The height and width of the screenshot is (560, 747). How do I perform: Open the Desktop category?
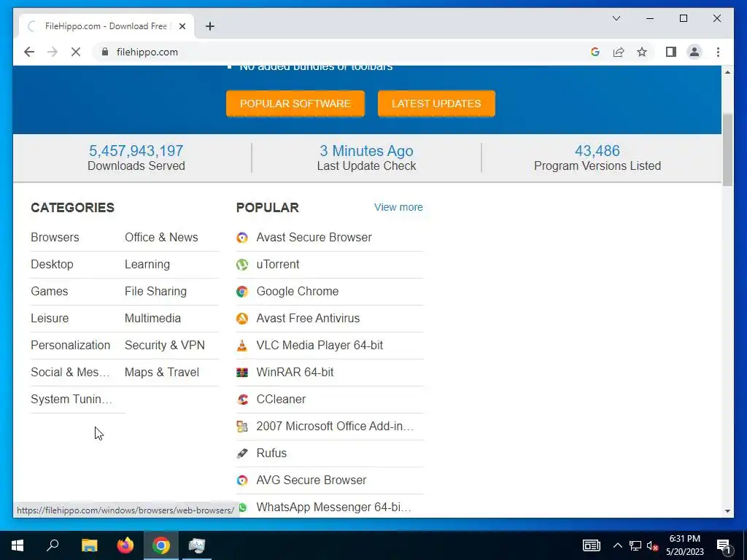coord(52,264)
